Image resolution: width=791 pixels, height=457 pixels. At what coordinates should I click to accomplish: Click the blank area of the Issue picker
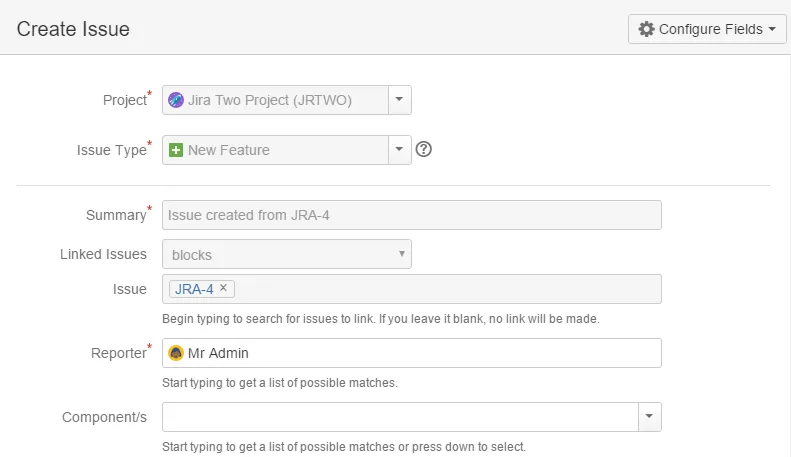[448, 289]
